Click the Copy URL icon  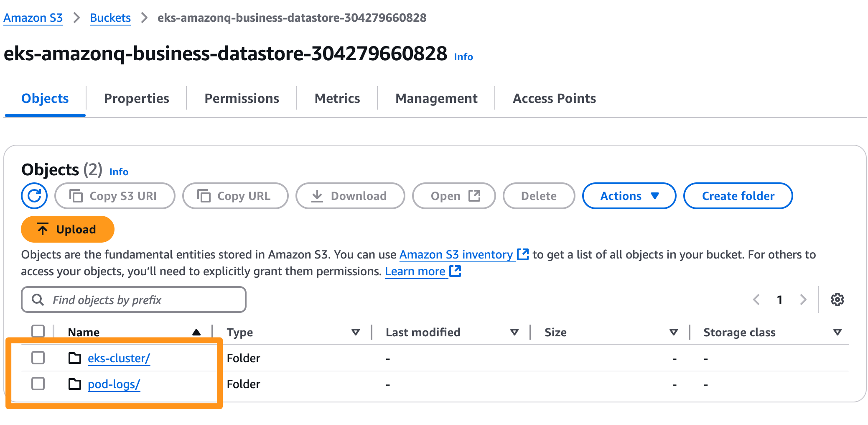[204, 195]
